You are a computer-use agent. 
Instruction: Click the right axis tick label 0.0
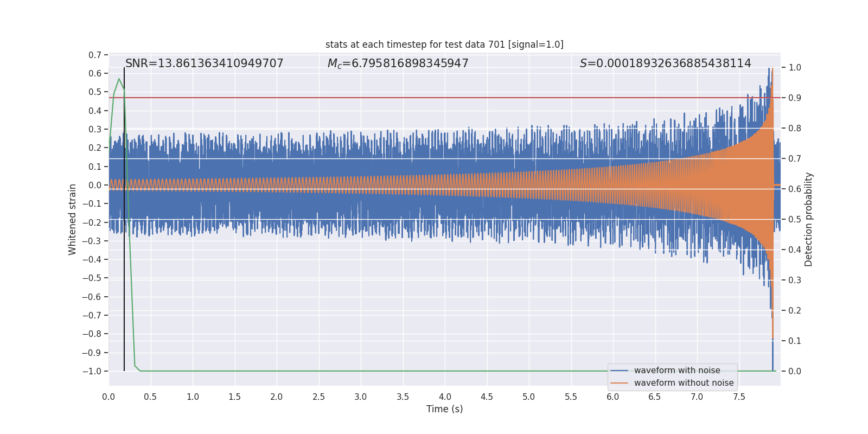[795, 371]
